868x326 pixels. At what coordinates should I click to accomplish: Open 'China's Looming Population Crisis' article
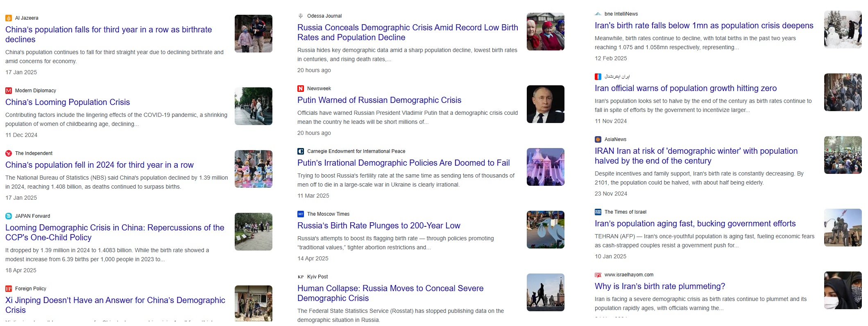click(68, 102)
